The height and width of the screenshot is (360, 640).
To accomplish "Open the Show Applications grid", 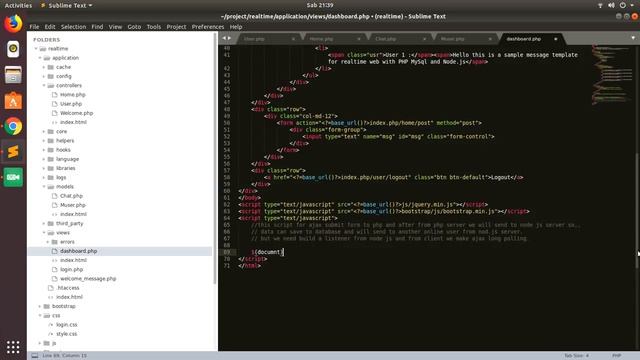I will tap(13, 347).
